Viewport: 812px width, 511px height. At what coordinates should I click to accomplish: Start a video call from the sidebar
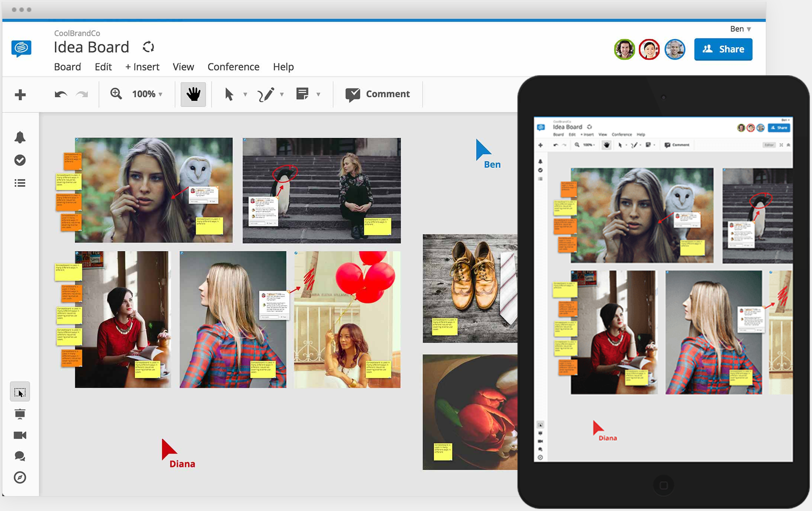coord(20,435)
